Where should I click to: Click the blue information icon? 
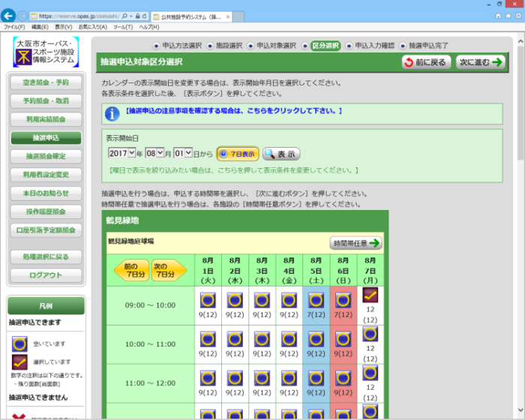click(x=112, y=113)
